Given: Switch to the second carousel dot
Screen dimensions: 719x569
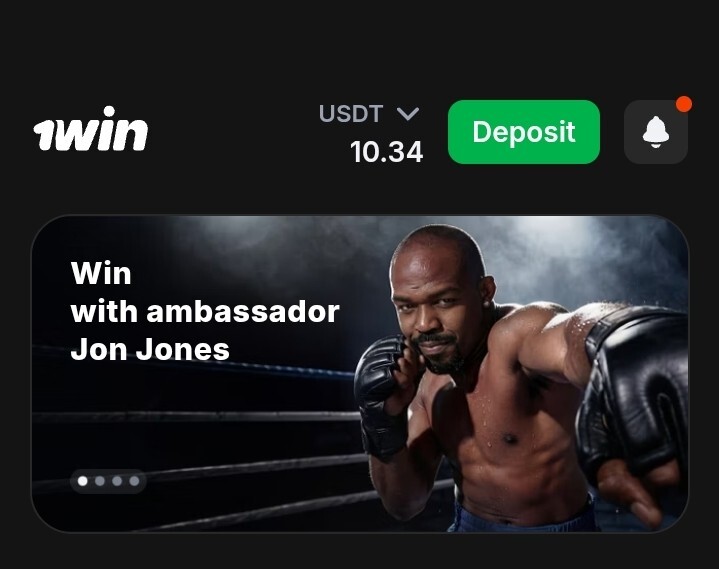Looking at the screenshot, I should pyautogui.click(x=100, y=481).
